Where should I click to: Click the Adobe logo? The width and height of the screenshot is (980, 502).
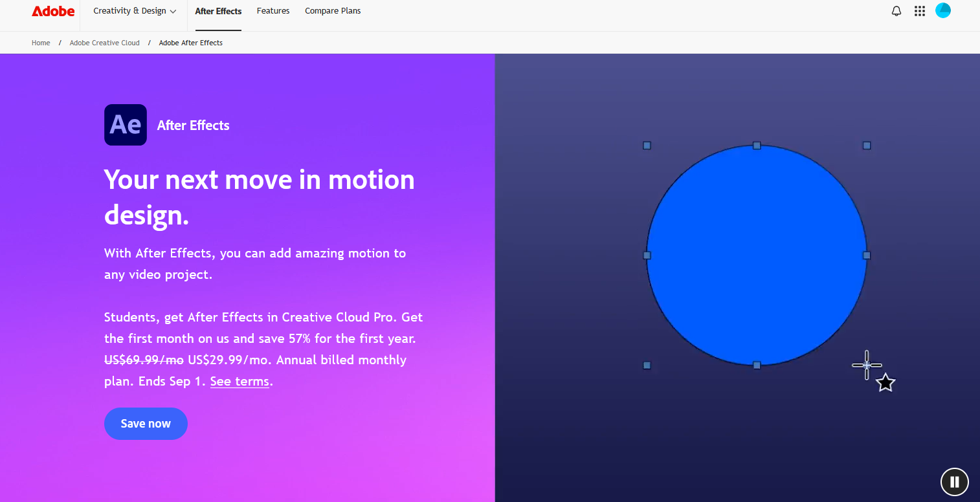(53, 11)
